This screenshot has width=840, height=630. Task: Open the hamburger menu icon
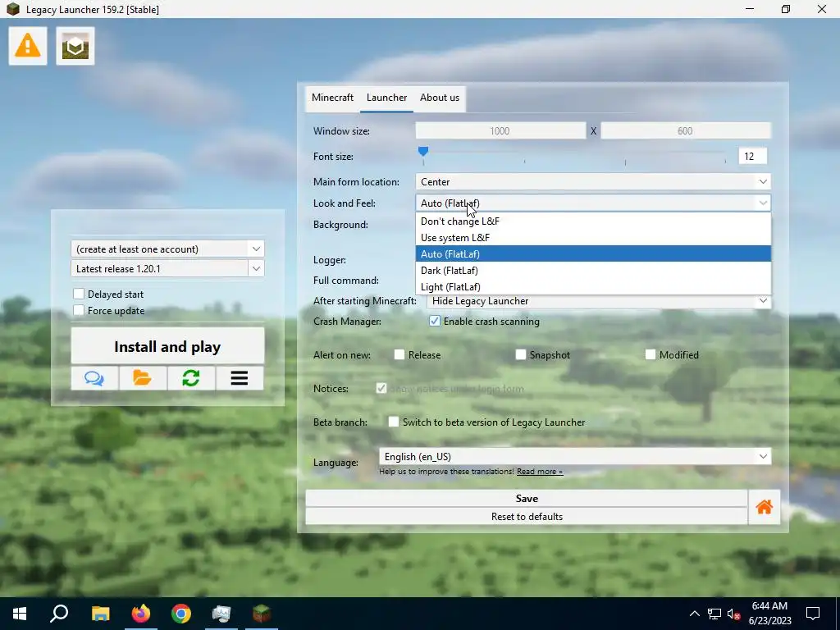[x=239, y=378]
